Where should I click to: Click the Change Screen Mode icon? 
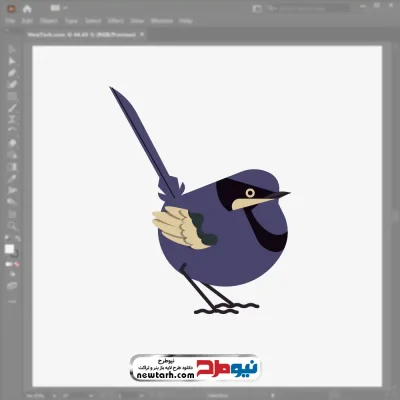(x=12, y=286)
